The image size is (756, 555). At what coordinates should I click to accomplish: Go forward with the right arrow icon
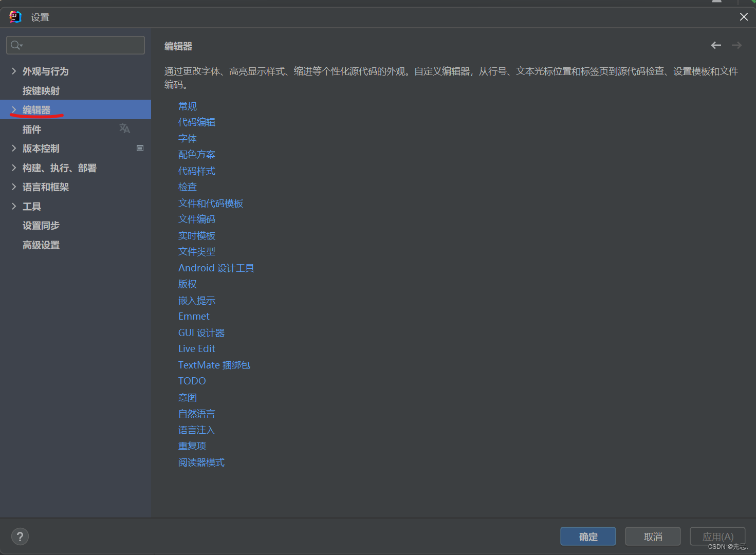pos(736,45)
